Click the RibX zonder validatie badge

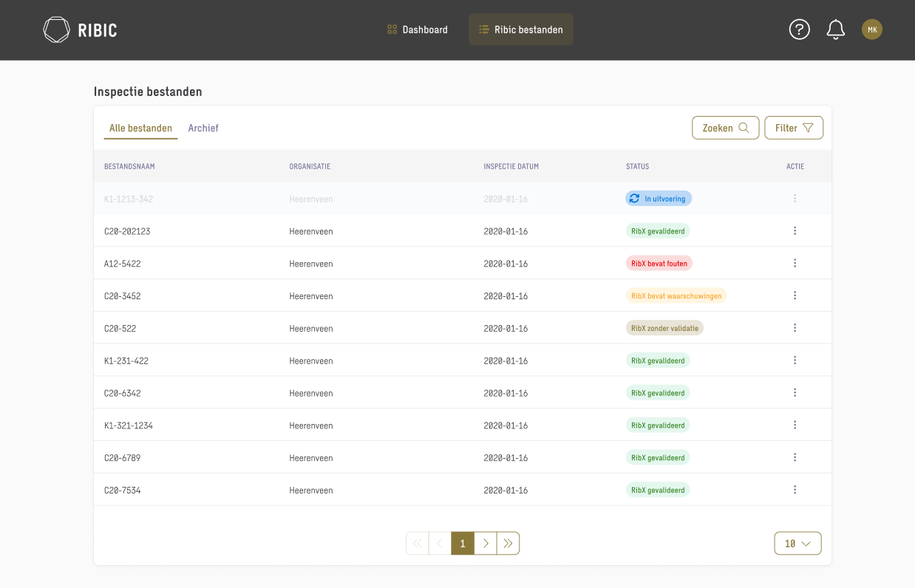tap(664, 328)
